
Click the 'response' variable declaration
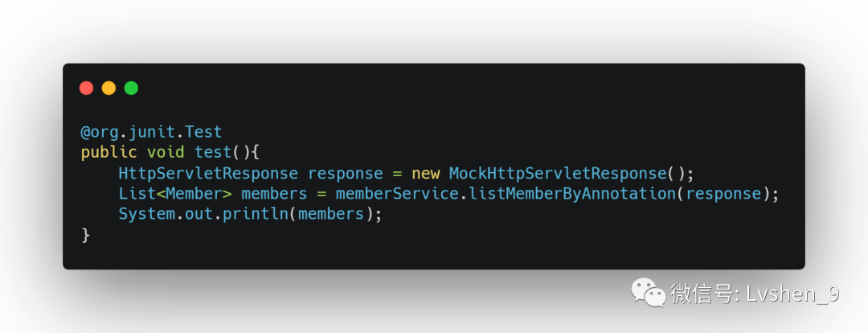coord(346,174)
